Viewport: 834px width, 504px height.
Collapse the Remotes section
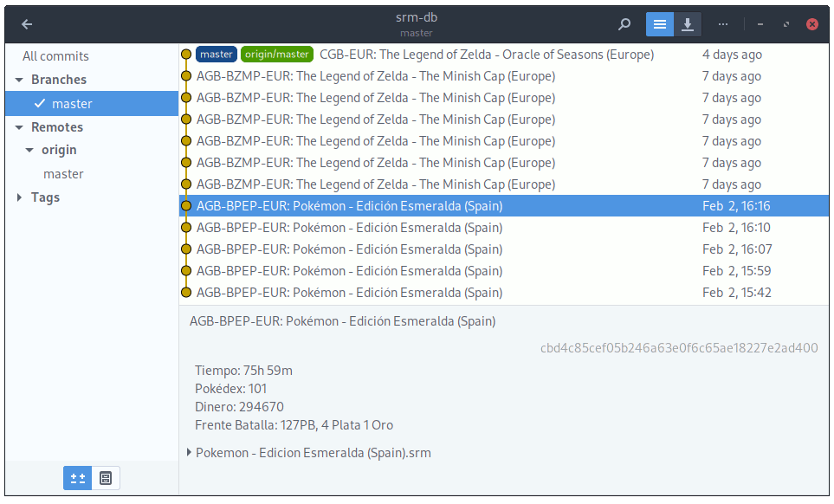(x=19, y=126)
